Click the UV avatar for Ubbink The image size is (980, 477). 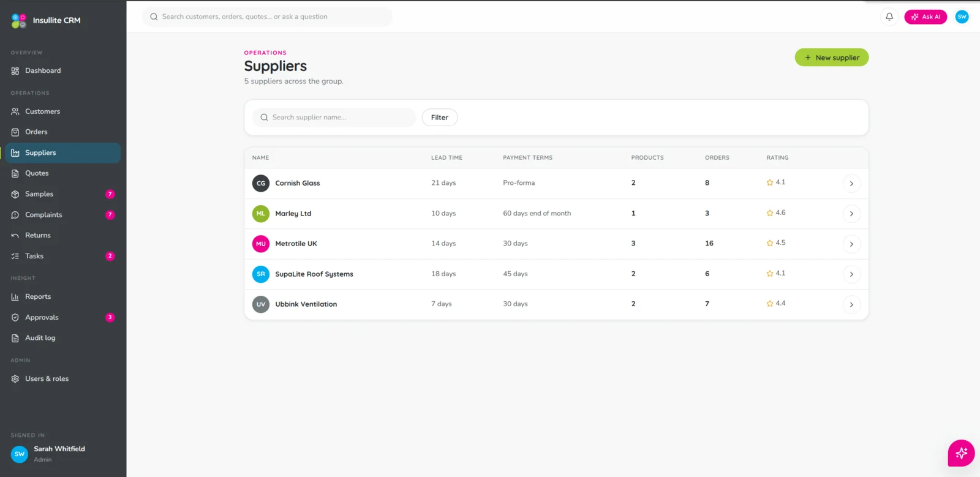tap(261, 304)
